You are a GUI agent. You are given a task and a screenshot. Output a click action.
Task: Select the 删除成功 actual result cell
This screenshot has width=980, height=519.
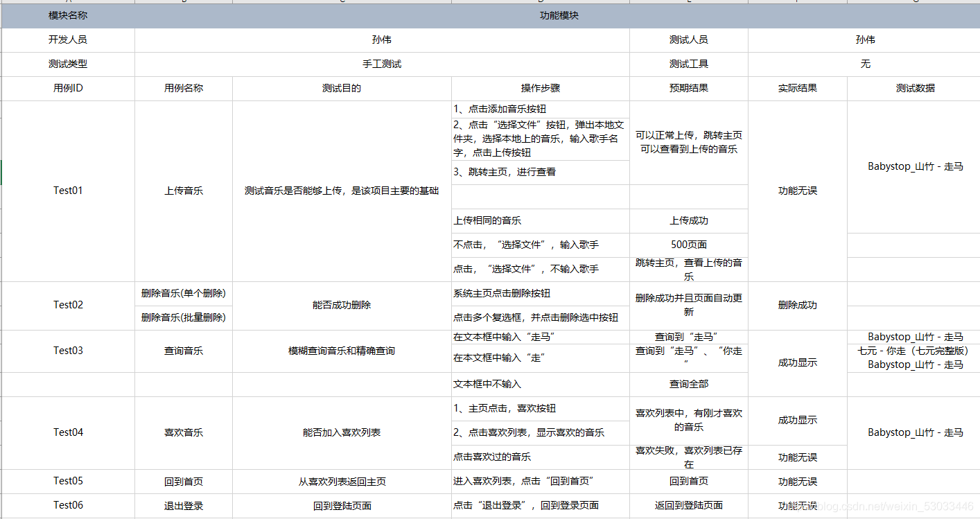coord(798,306)
